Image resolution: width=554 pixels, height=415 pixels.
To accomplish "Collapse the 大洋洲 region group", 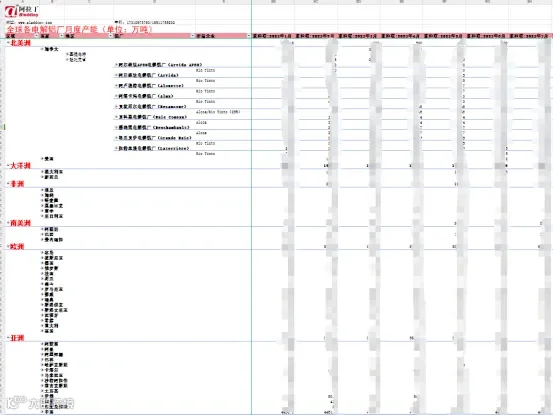I will pos(8,165).
